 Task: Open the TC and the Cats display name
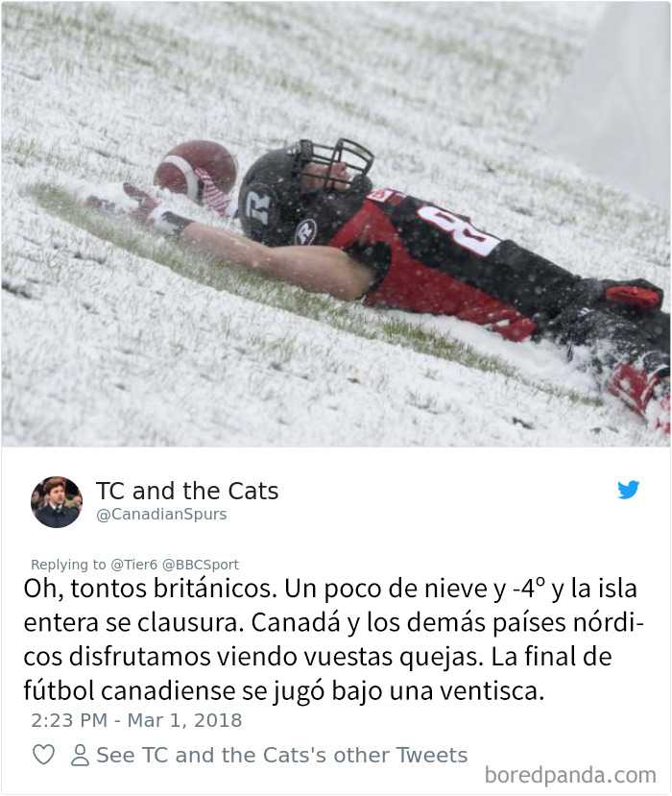point(187,491)
